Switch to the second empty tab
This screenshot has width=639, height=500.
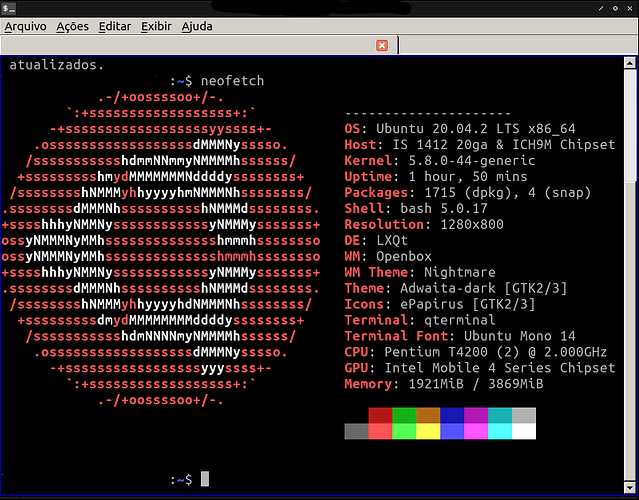click(518, 45)
